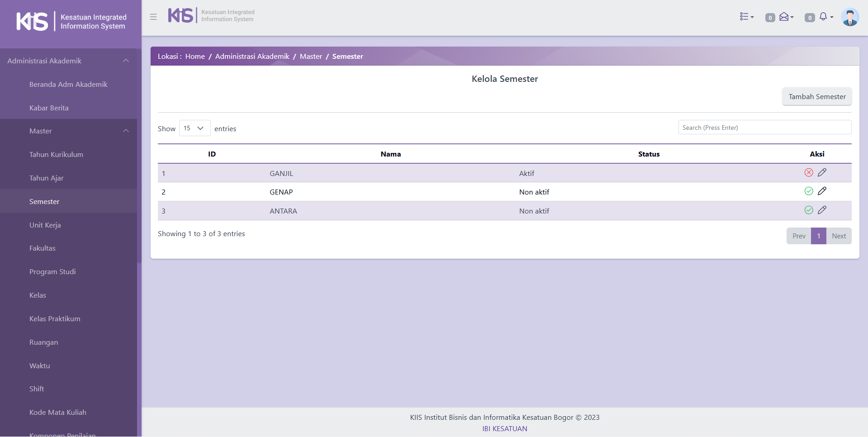
Task: Open Tahun Ajar in the sidebar
Action: (47, 178)
